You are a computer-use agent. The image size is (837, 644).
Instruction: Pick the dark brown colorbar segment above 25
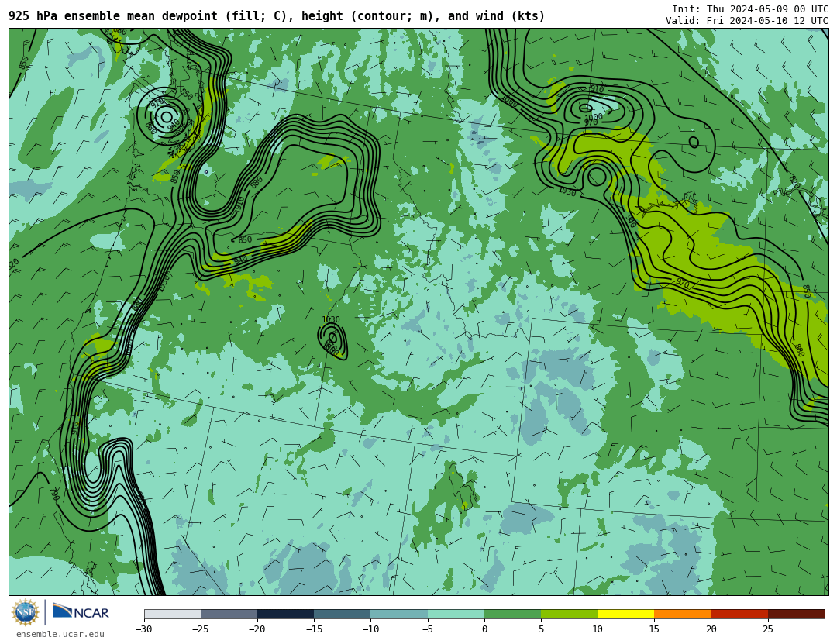tap(796, 614)
